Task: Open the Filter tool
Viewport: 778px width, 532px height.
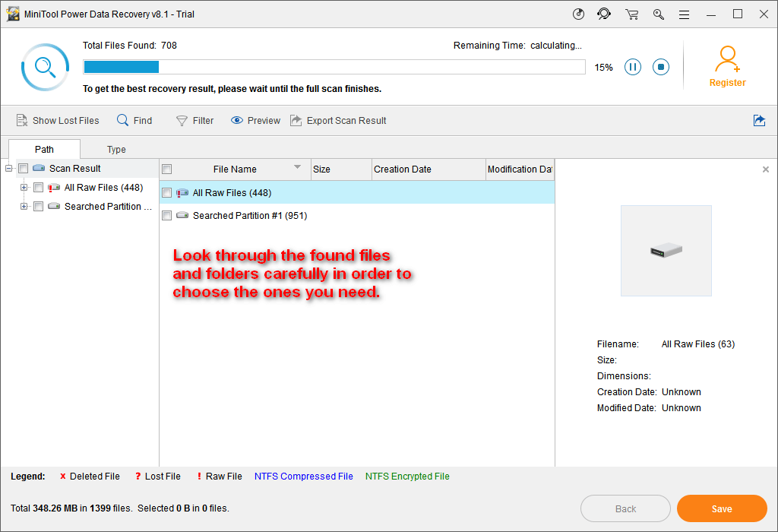Action: [x=195, y=121]
